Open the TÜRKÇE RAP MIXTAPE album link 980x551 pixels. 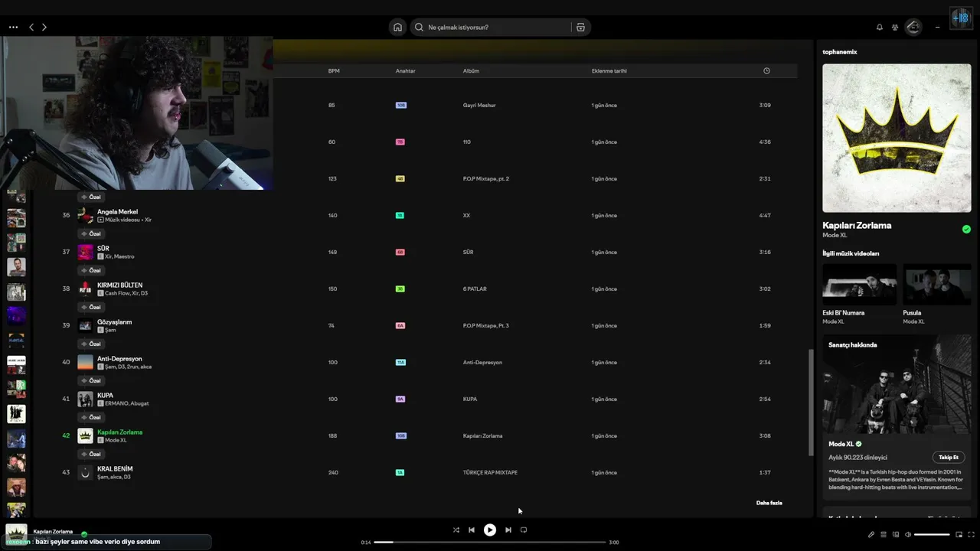coord(490,472)
